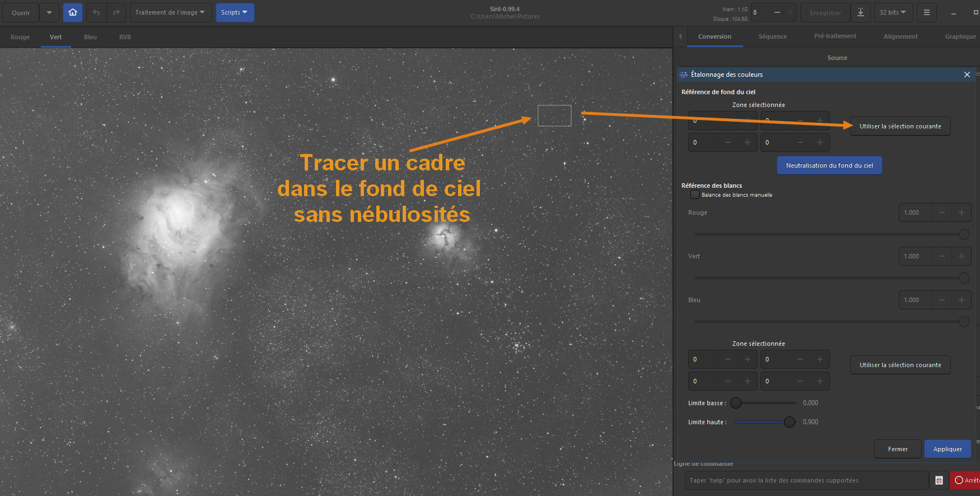This screenshot has height=496, width=980.
Task: Adjust the Vert coefficient slider handle
Action: [964, 278]
